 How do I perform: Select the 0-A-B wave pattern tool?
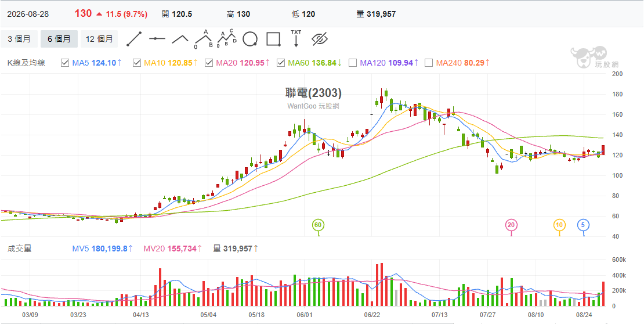tap(204, 39)
